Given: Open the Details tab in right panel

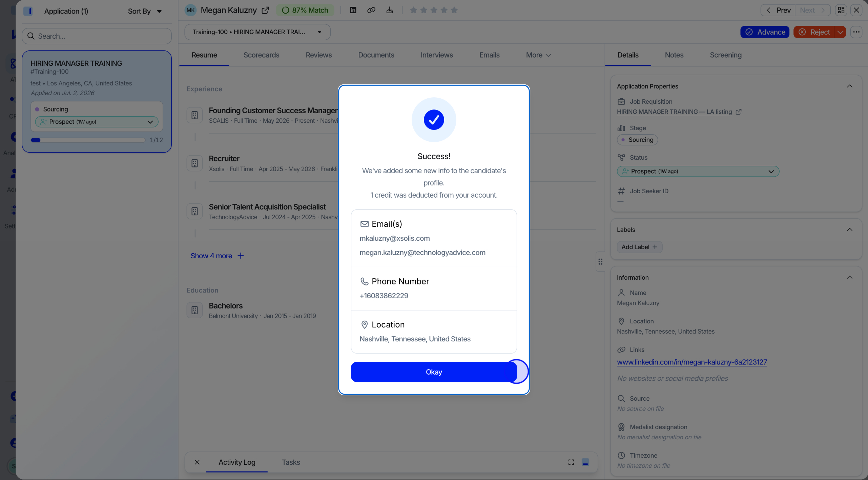Looking at the screenshot, I should point(628,55).
